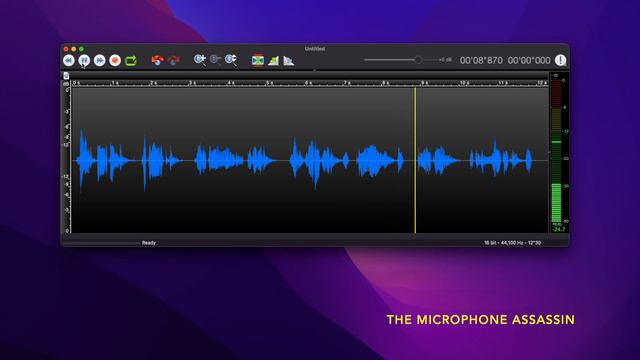640x360 pixels.
Task: Click the rewind to start button
Action: coord(69,60)
